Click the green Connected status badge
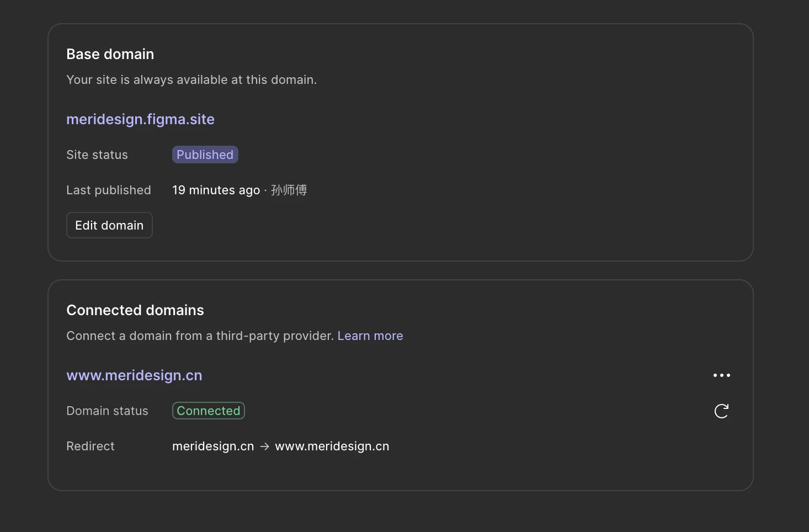This screenshot has height=532, width=809. (x=209, y=411)
